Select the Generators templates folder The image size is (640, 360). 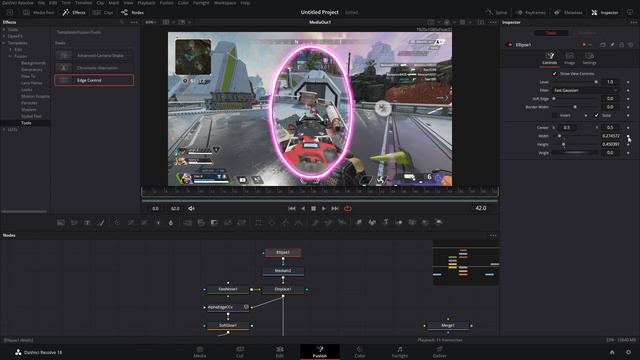(x=32, y=70)
